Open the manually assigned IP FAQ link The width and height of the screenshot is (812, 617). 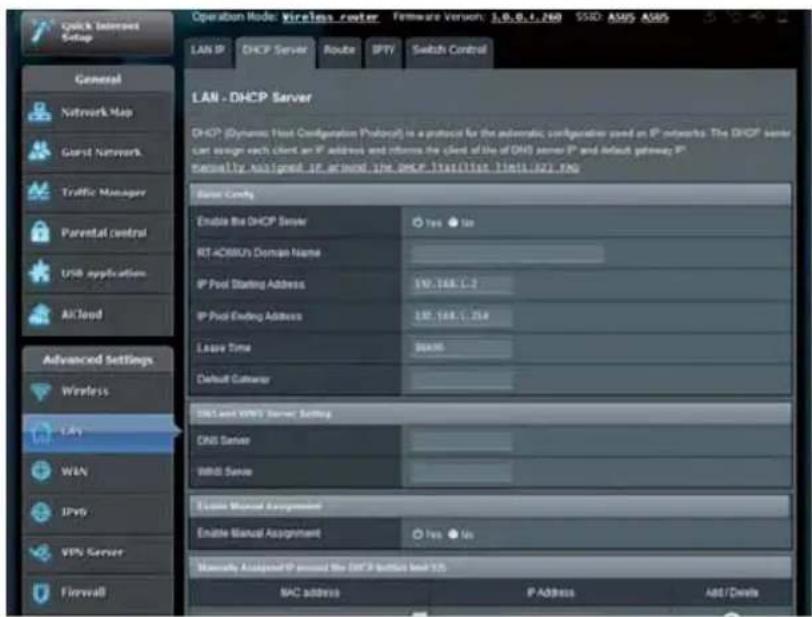385,168
